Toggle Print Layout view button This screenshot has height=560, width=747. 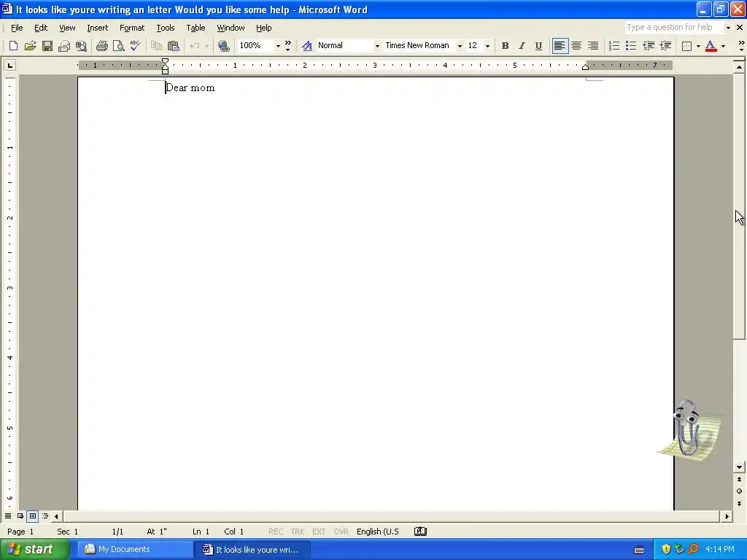tap(33, 516)
